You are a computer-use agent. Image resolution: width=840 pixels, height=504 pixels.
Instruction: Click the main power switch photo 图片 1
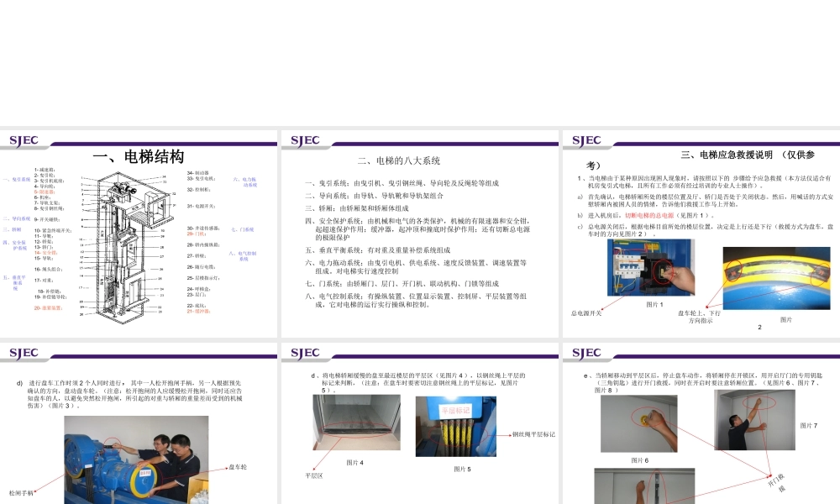tap(651, 267)
